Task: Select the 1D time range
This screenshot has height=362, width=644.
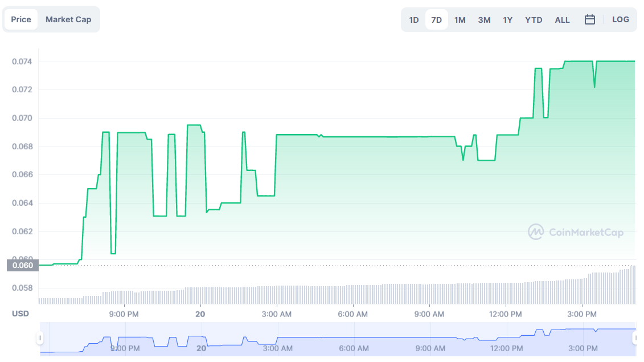Action: tap(414, 19)
